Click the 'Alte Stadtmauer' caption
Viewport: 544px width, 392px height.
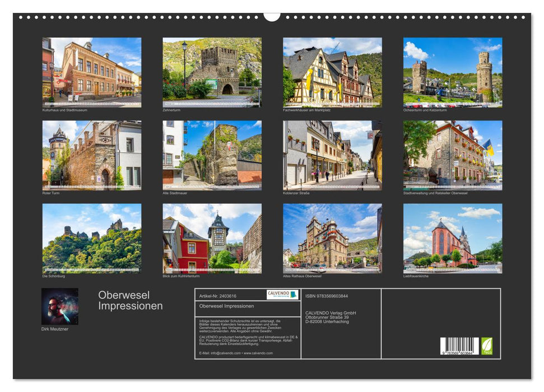[x=175, y=193]
